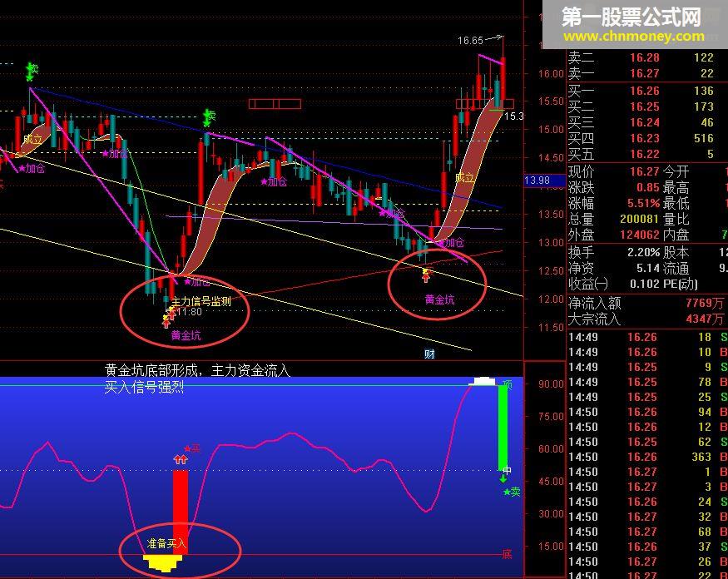This screenshot has height=579, width=728.
Task: Select the 买二 16.25 bid row
Action: [x=647, y=106]
